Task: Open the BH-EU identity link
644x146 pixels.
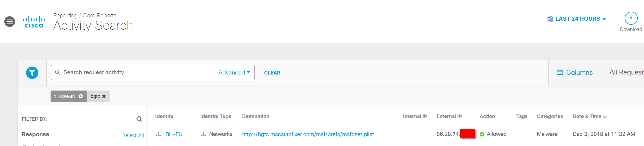Action: 174,134
